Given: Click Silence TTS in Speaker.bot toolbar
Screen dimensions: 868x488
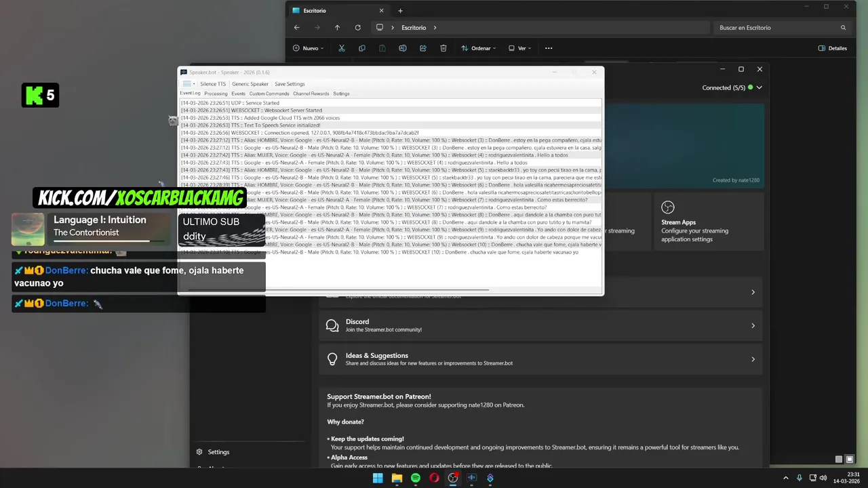Looking at the screenshot, I should pyautogui.click(x=213, y=84).
